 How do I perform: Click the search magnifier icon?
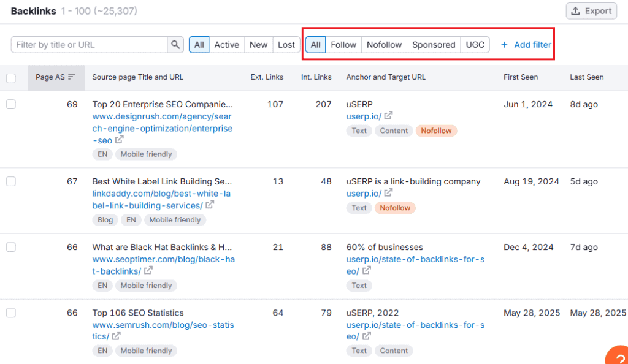click(175, 44)
